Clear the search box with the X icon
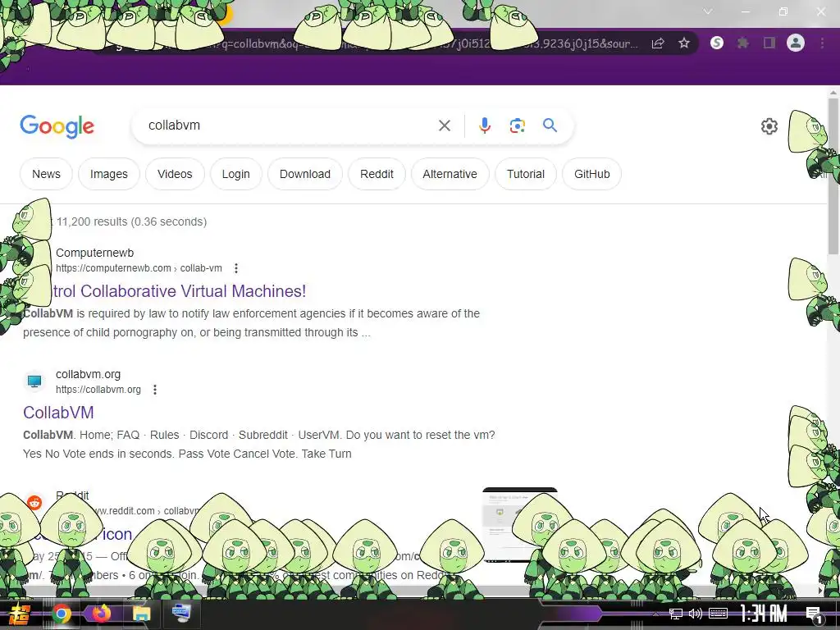 [x=444, y=126]
